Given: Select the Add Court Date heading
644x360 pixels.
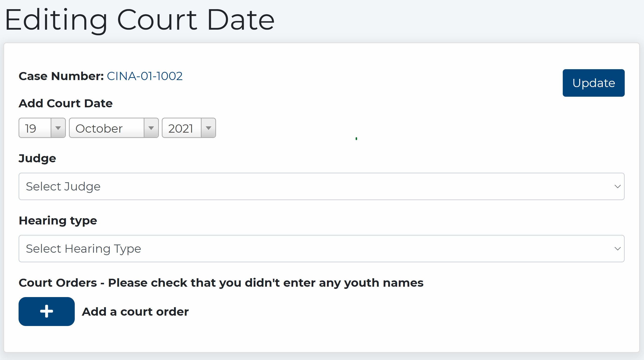Looking at the screenshot, I should point(65,103).
